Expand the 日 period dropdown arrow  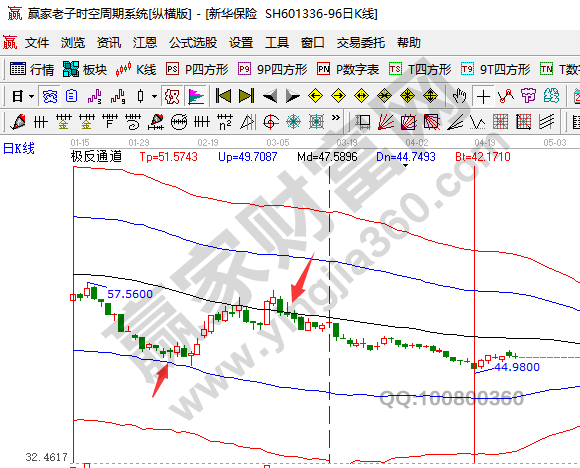click(x=32, y=97)
